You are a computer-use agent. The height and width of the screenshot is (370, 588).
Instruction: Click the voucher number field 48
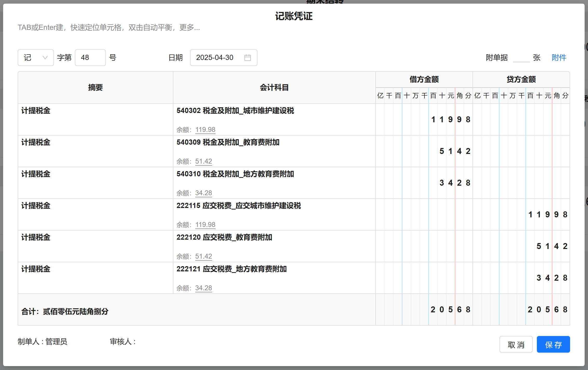click(x=90, y=58)
